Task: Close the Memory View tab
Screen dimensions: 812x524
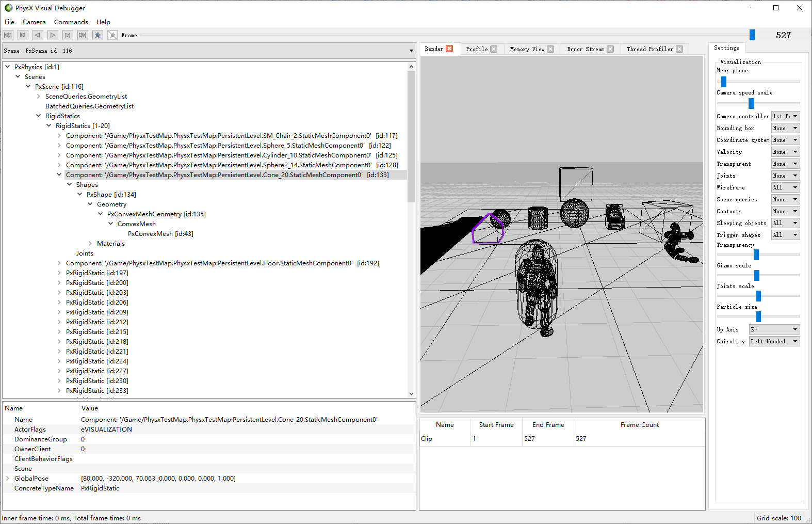Action: point(550,49)
